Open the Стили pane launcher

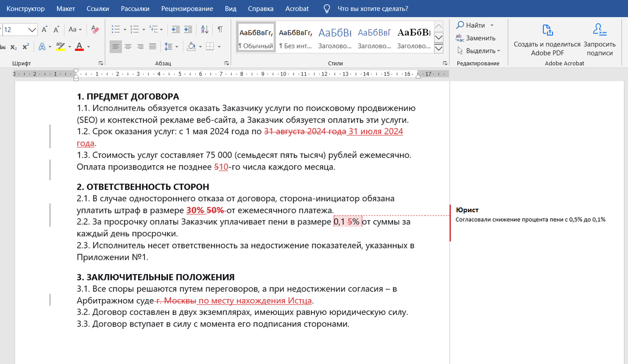[x=445, y=63]
